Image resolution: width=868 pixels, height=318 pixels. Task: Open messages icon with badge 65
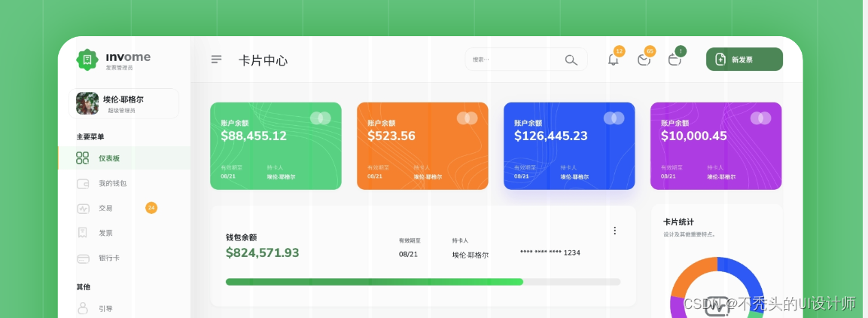pos(644,60)
